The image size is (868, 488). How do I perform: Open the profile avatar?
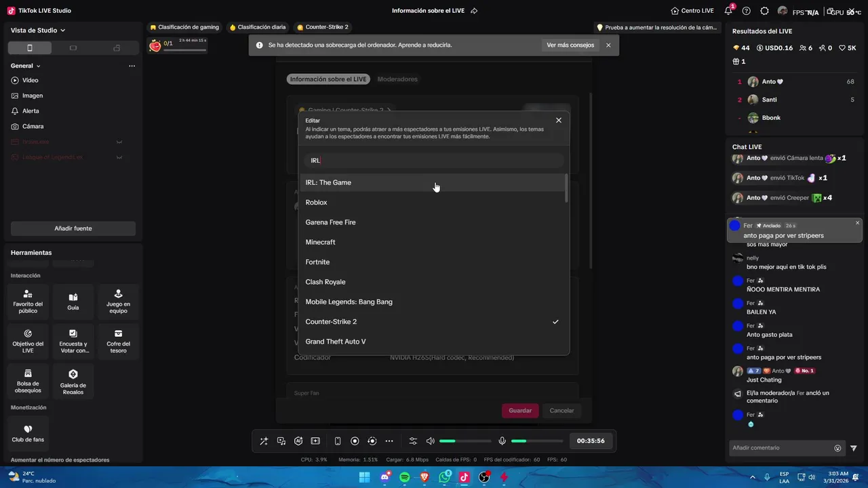click(783, 11)
